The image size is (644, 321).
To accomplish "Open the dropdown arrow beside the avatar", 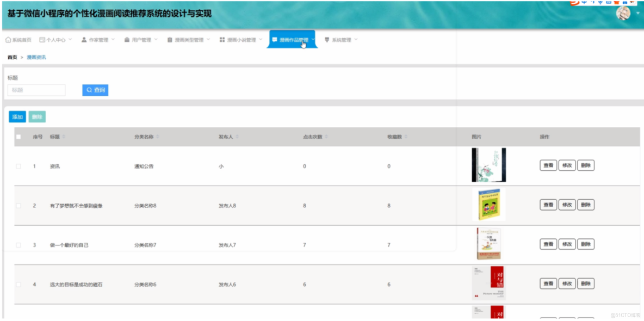I will (x=637, y=13).
